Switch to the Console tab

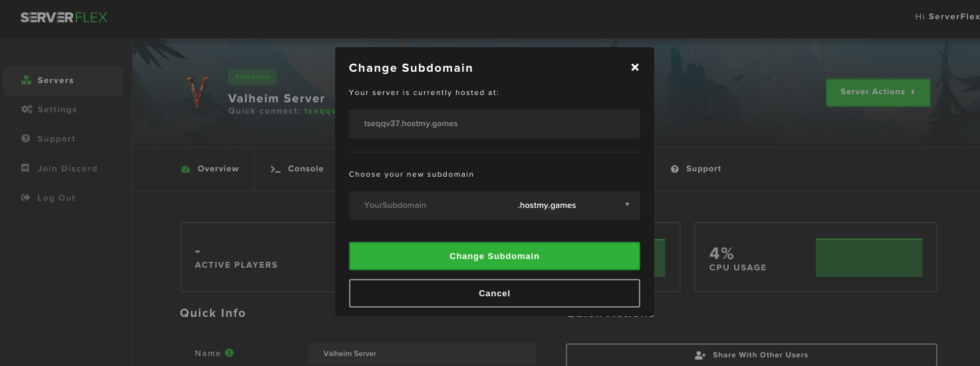[297, 169]
